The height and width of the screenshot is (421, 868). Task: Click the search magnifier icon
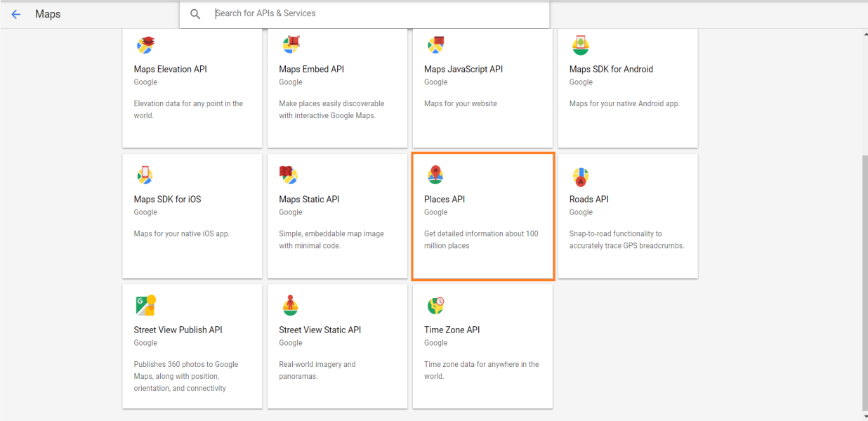pyautogui.click(x=195, y=13)
